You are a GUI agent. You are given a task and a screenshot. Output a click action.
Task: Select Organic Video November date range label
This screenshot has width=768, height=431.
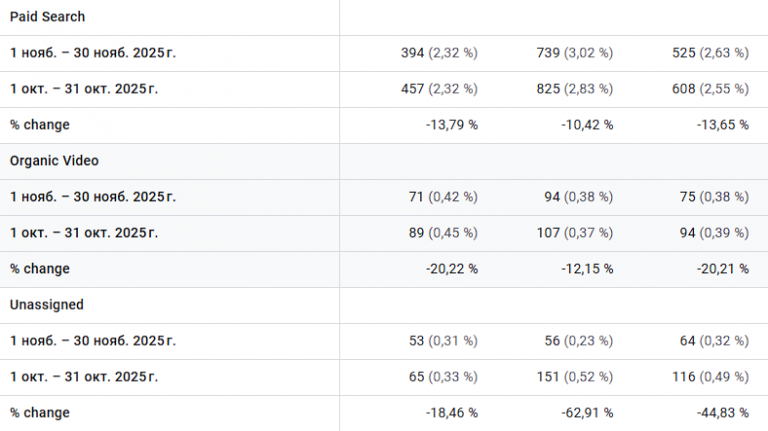coord(93,197)
